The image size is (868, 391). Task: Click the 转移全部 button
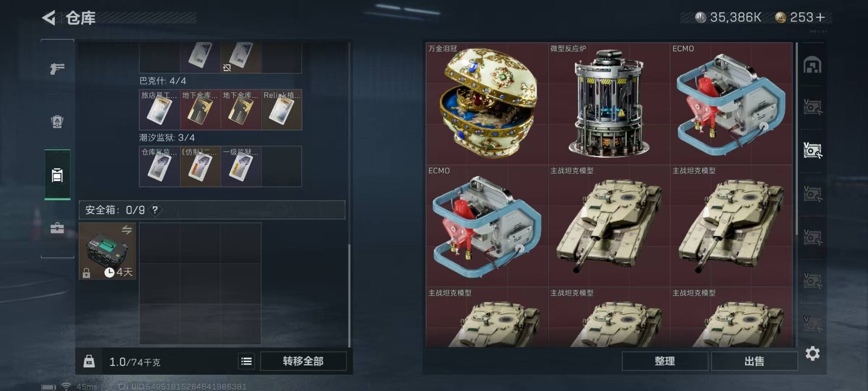[x=303, y=361]
